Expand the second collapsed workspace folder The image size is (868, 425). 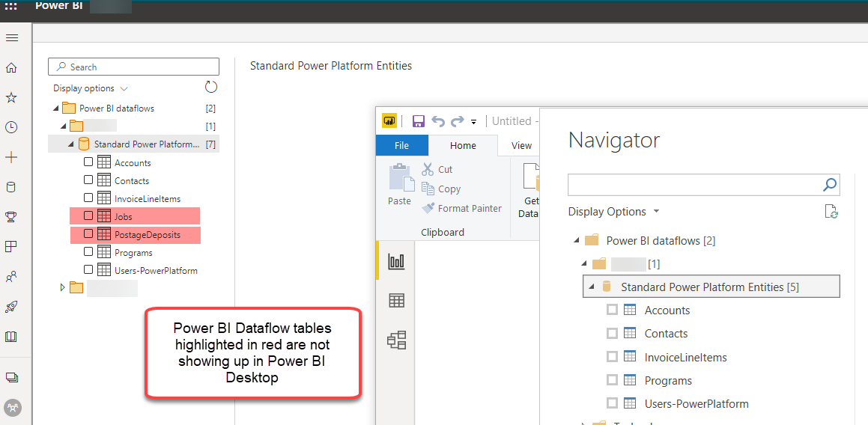pyautogui.click(x=63, y=288)
